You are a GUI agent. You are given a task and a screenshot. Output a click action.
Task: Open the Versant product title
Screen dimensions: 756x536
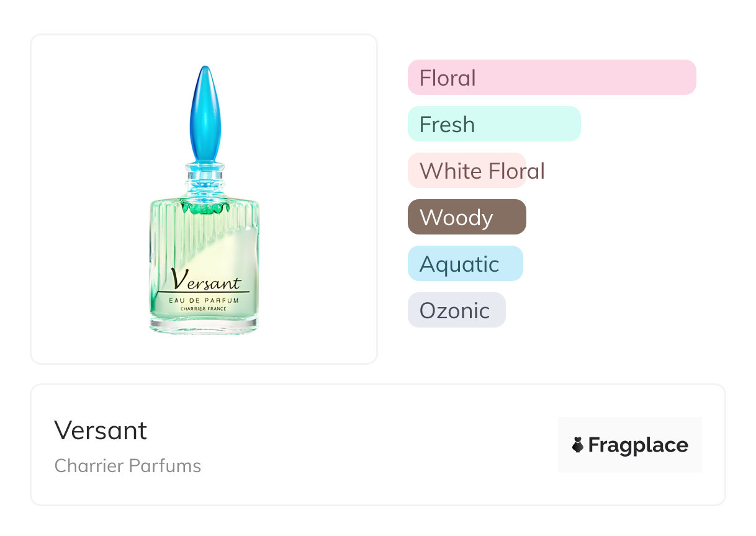tap(101, 431)
